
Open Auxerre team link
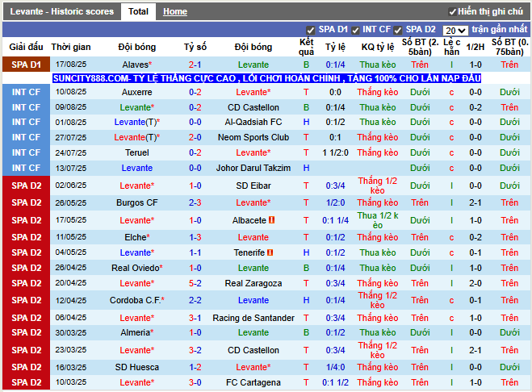tap(136, 92)
